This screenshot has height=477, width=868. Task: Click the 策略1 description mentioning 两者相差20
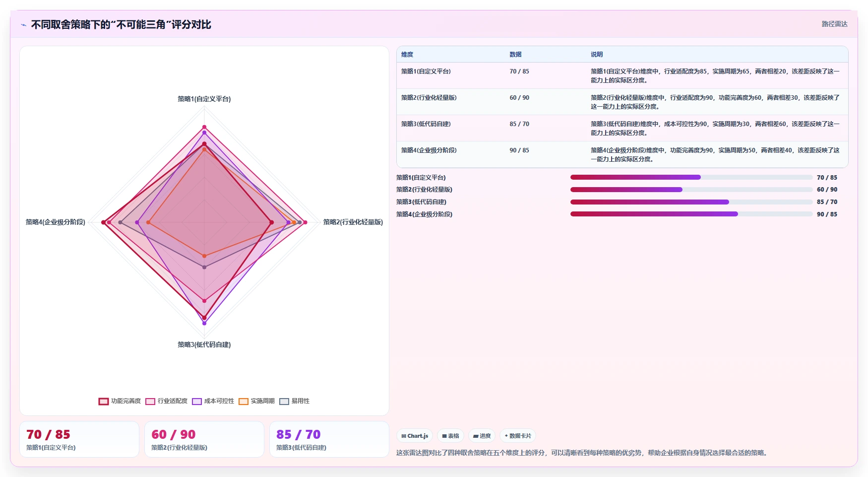click(x=715, y=76)
